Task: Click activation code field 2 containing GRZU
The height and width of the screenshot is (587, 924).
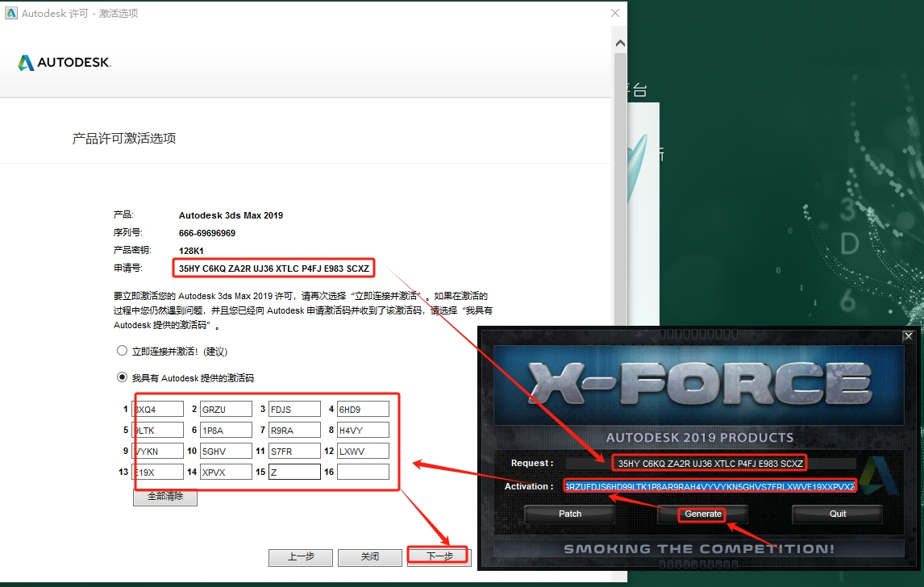Action: (x=226, y=409)
